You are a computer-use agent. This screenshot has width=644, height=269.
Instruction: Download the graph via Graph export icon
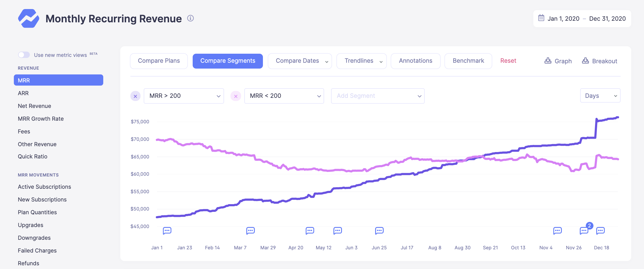point(548,61)
